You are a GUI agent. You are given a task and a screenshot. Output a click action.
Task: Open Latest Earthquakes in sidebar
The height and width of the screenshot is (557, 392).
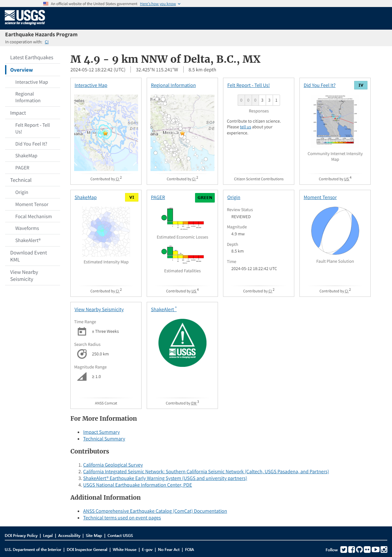[32, 58]
